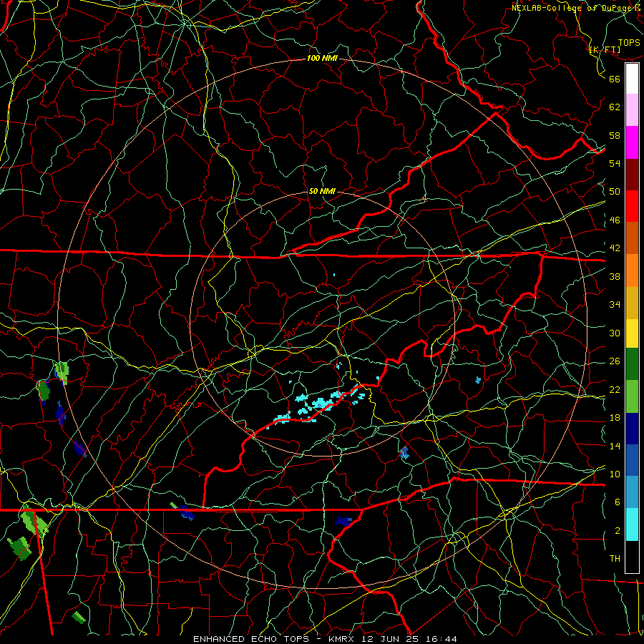The height and width of the screenshot is (644, 644).
Task: Click the legend value '62'
Action: pyautogui.click(x=615, y=107)
